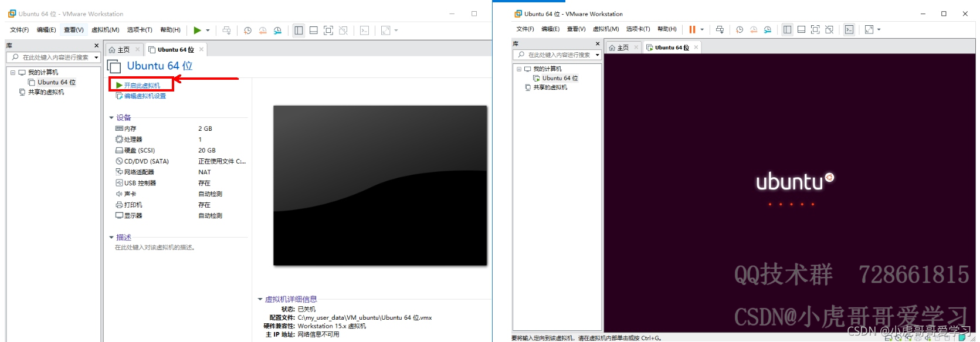
Task: Open power options dropdown beside left window's play button
Action: click(208, 31)
